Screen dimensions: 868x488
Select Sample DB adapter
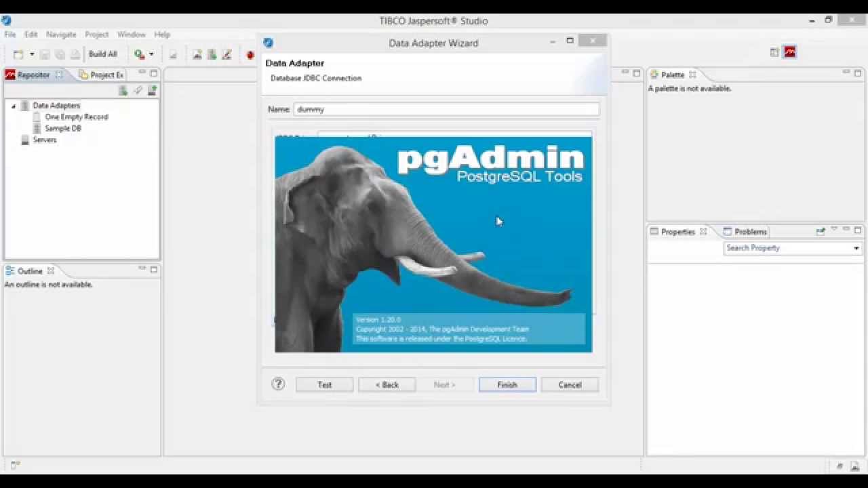pos(62,128)
